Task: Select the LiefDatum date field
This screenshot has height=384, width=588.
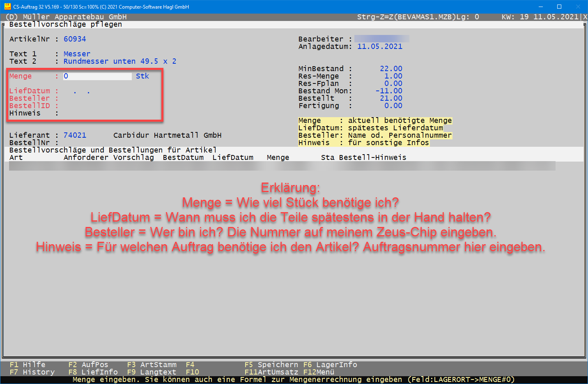Action: (x=81, y=91)
